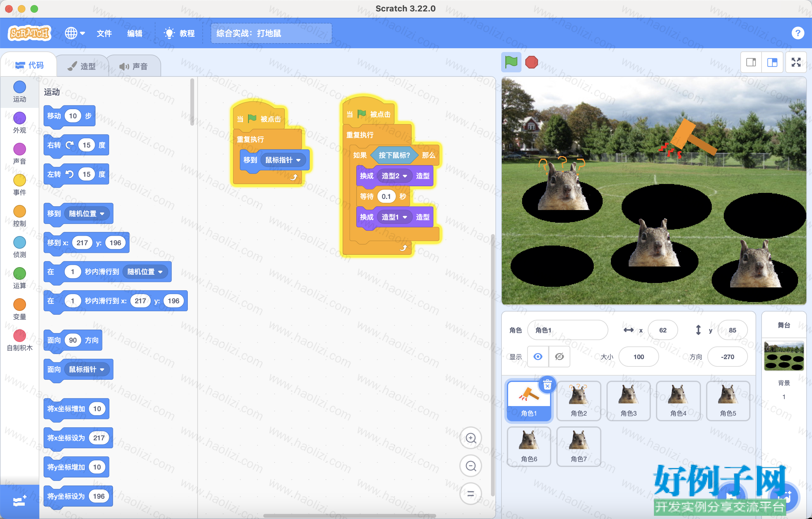Select sprite 角色2 thumbnail
The image size is (812, 519).
pos(579,400)
